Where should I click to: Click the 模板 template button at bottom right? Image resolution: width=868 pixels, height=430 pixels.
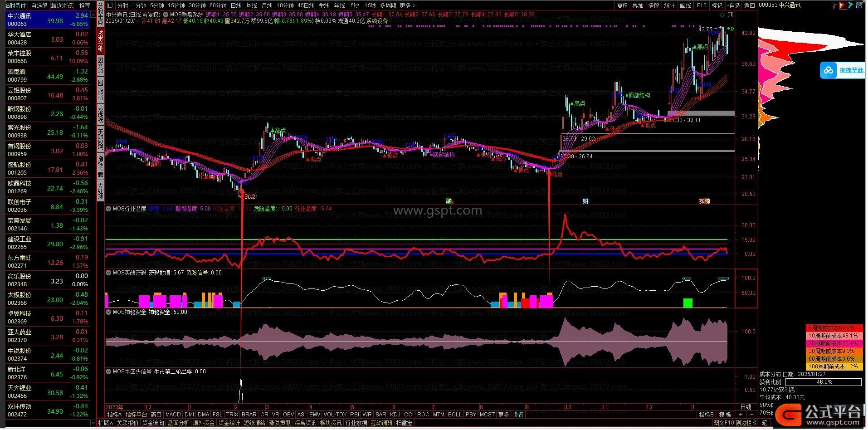pyautogui.click(x=725, y=415)
